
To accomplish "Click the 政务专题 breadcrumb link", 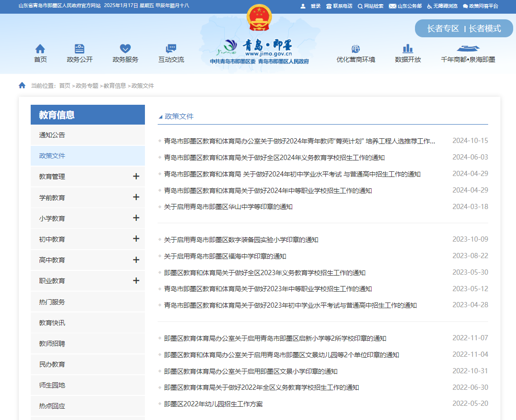I will click(87, 85).
